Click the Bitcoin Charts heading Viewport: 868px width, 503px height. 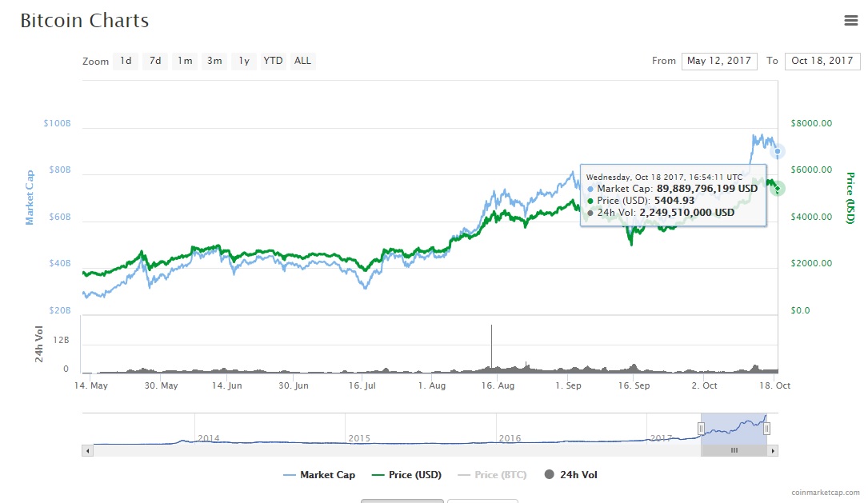[x=85, y=21]
